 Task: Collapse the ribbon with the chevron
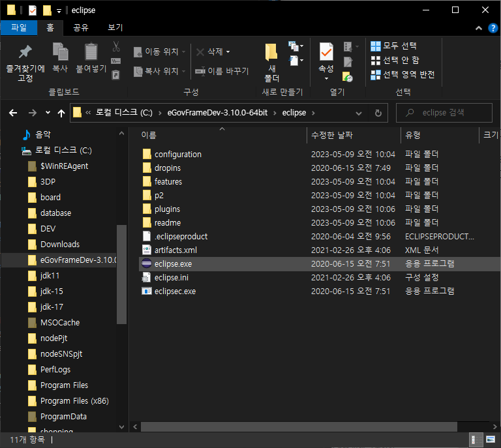(479, 28)
